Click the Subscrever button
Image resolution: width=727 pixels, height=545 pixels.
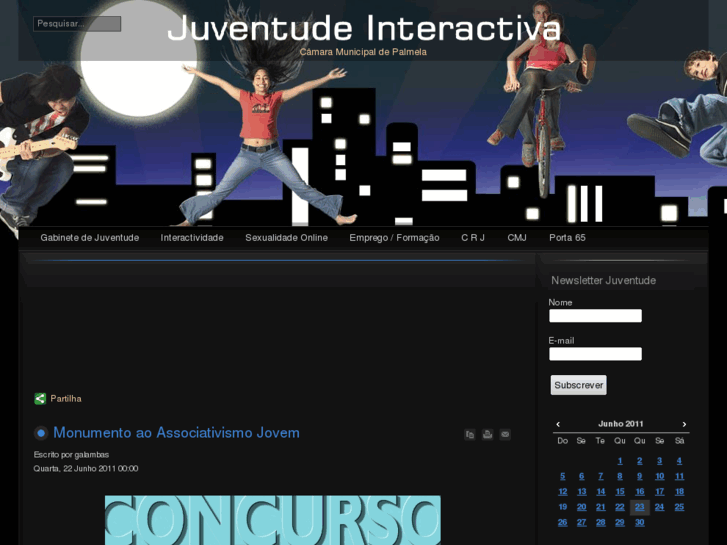coord(579,385)
